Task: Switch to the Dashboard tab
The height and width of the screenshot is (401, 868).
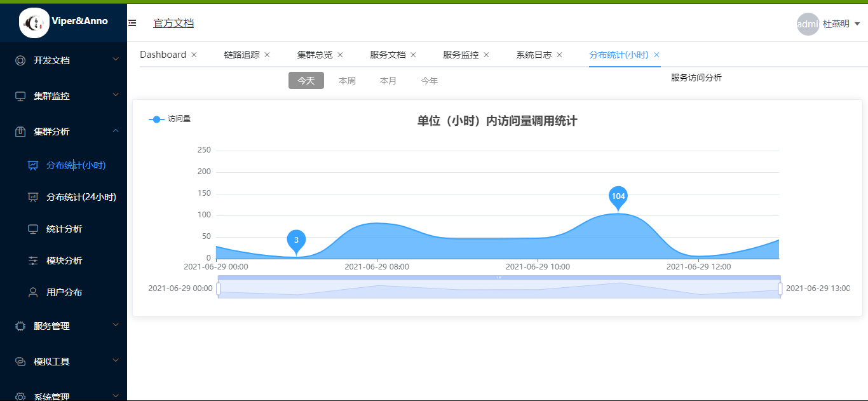Action: (163, 55)
